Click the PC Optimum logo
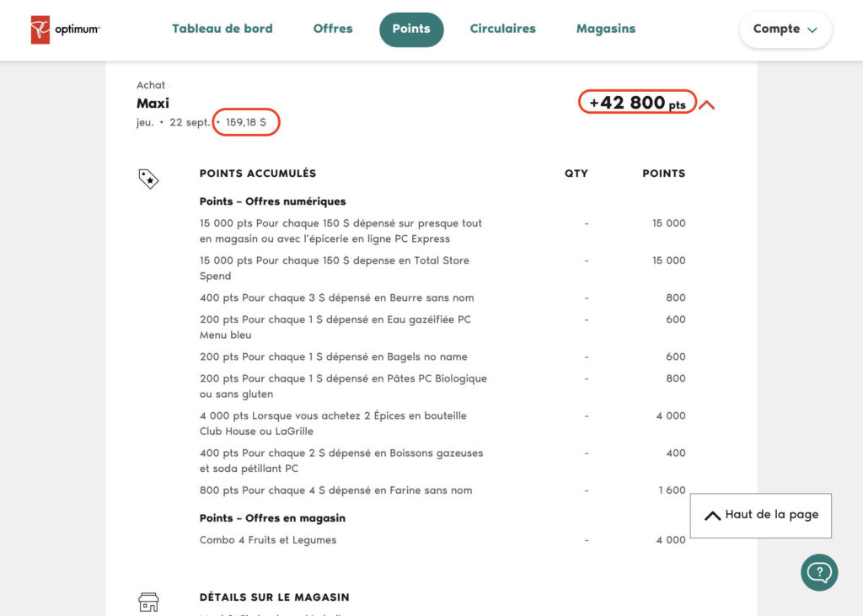The width and height of the screenshot is (863, 616). click(x=65, y=29)
